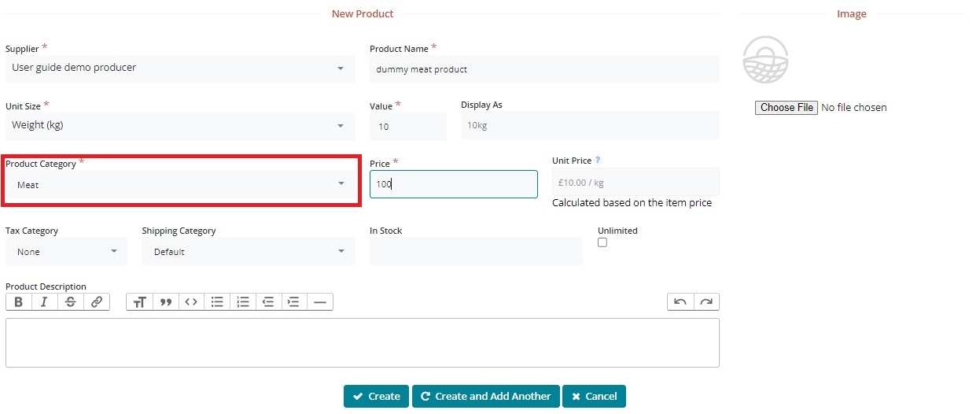Click Choose File to upload image
The width and height of the screenshot is (980, 414).
[x=787, y=108]
